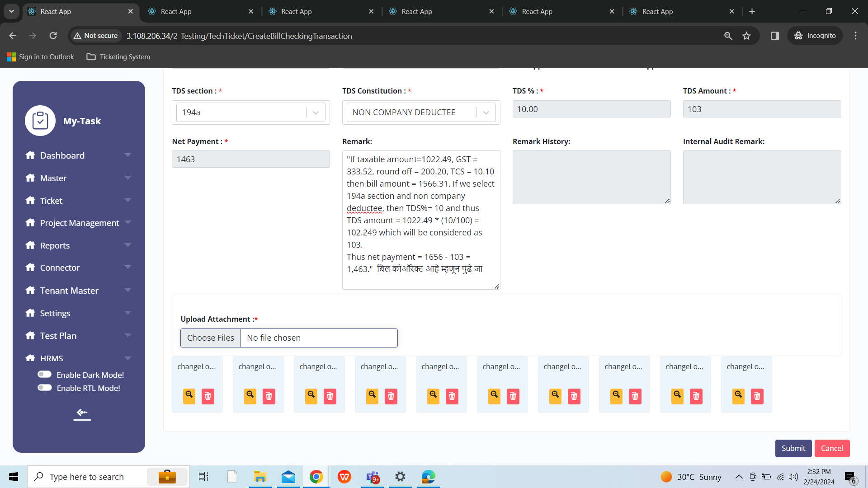Viewport: 868px width, 488px height.
Task: Open the Mail app from the taskbar
Action: (288, 477)
